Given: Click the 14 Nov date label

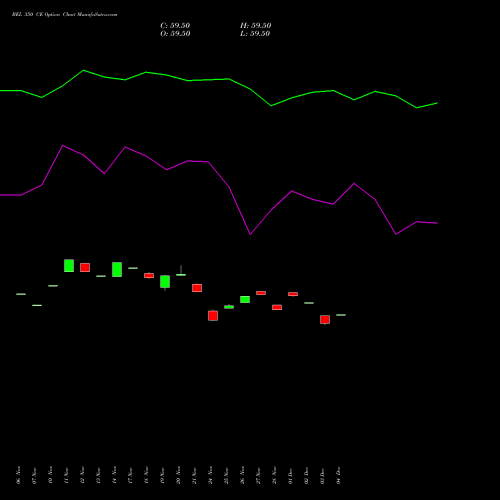Looking at the screenshot, I should click(114, 475).
